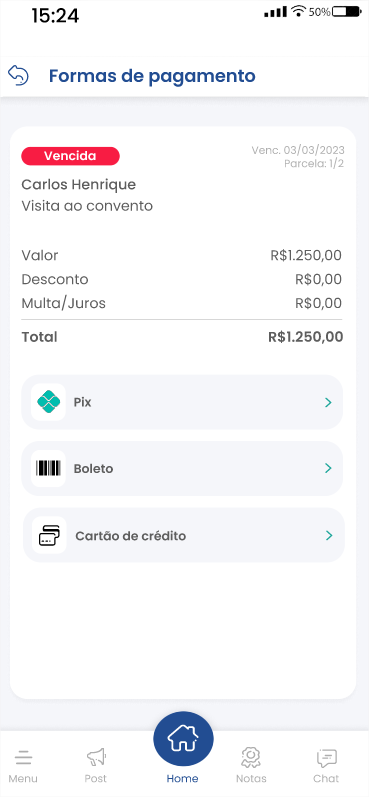Tap the Notas badge icon
This screenshot has width=369, height=797.
[x=251, y=758]
